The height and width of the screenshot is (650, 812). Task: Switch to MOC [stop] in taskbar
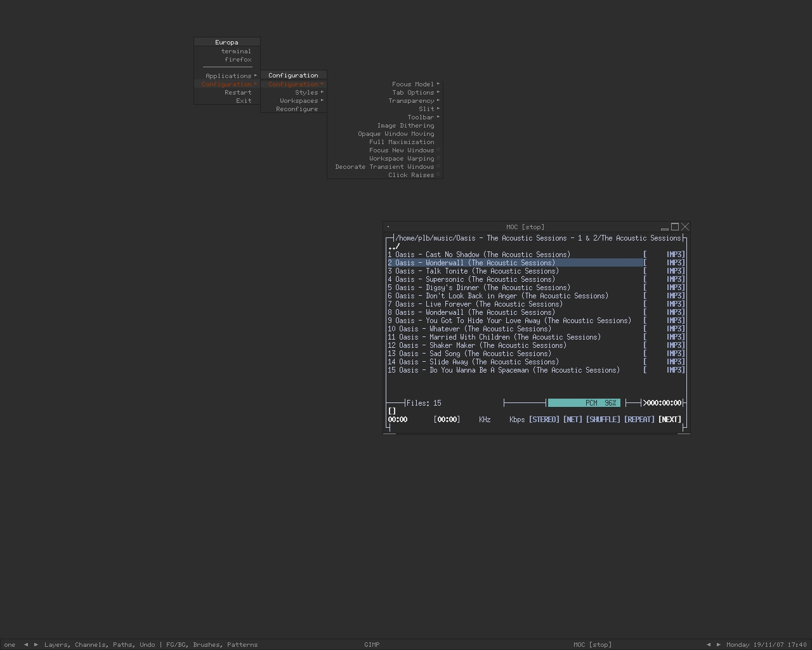click(x=593, y=645)
